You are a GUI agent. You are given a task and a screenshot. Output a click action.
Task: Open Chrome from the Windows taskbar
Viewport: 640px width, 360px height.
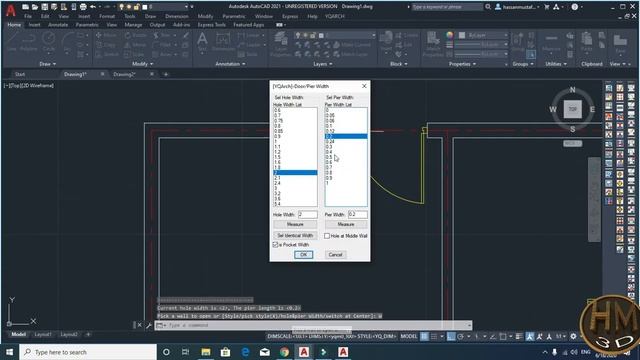coord(284,352)
